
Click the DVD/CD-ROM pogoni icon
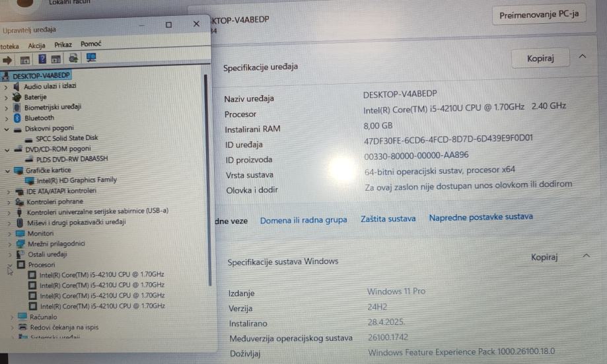(x=18, y=149)
